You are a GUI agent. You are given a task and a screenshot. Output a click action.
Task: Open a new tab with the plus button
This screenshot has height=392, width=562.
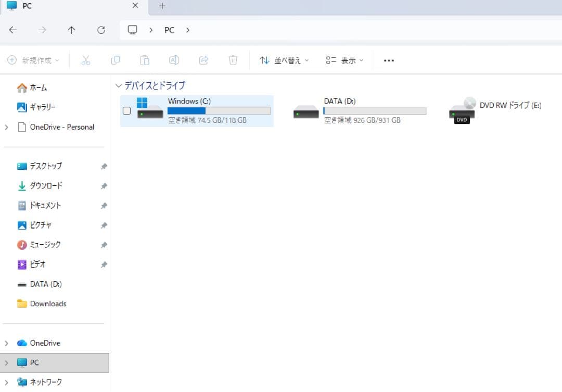tap(162, 6)
